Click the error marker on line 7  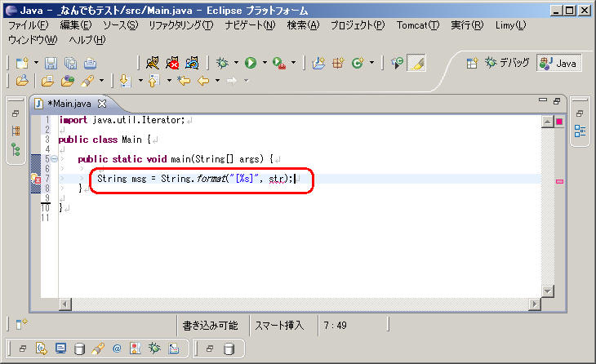coord(35,178)
